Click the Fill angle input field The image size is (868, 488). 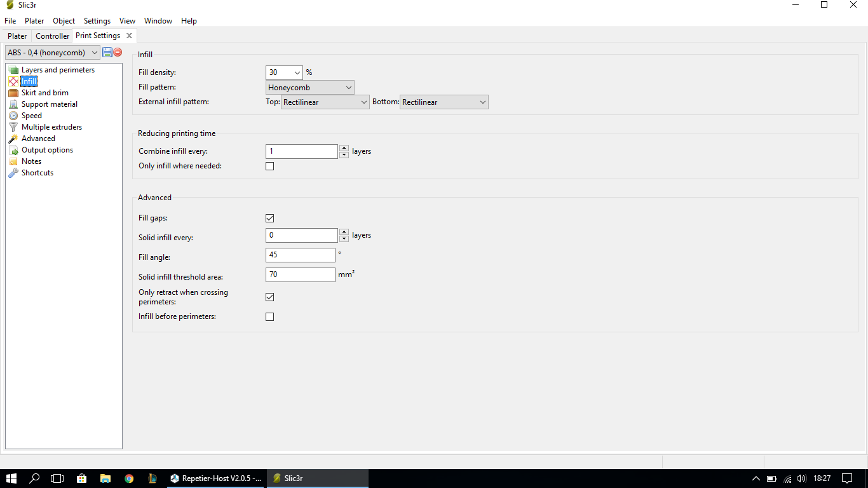(300, 255)
